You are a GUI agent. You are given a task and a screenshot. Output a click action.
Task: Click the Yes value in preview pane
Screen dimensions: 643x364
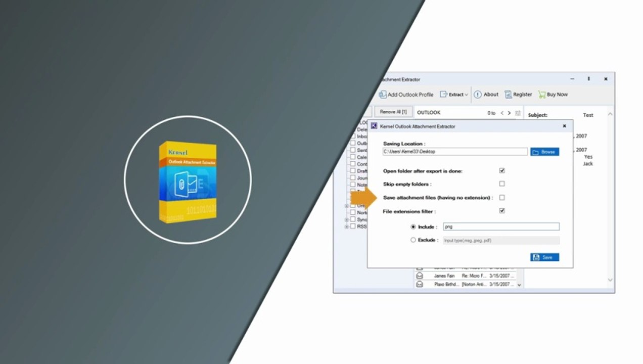click(x=588, y=157)
